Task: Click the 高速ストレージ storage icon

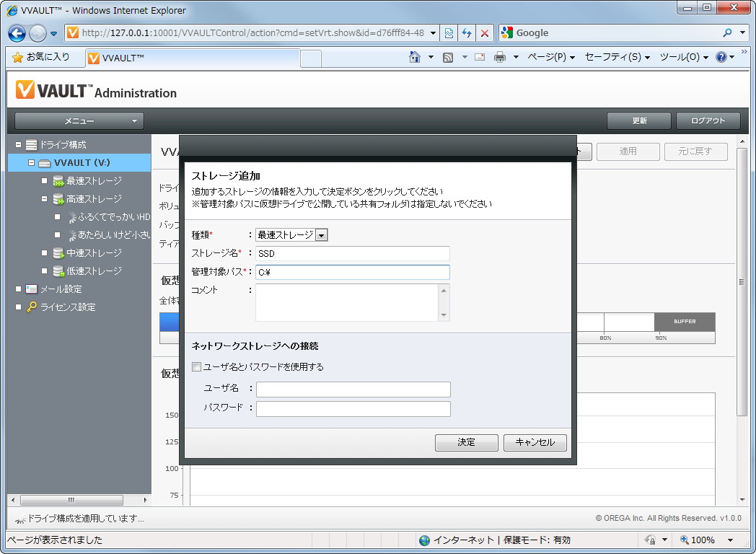Action: coord(58,199)
